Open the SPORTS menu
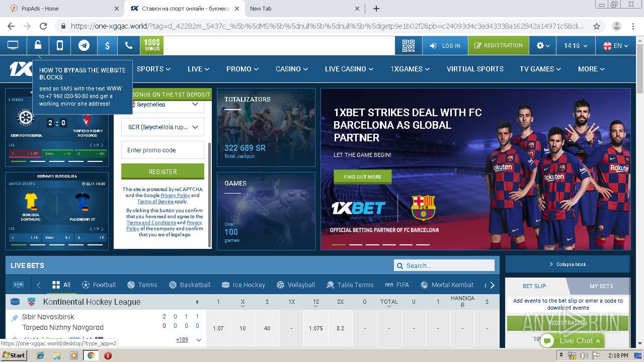This screenshot has width=644, height=362. pos(153,69)
